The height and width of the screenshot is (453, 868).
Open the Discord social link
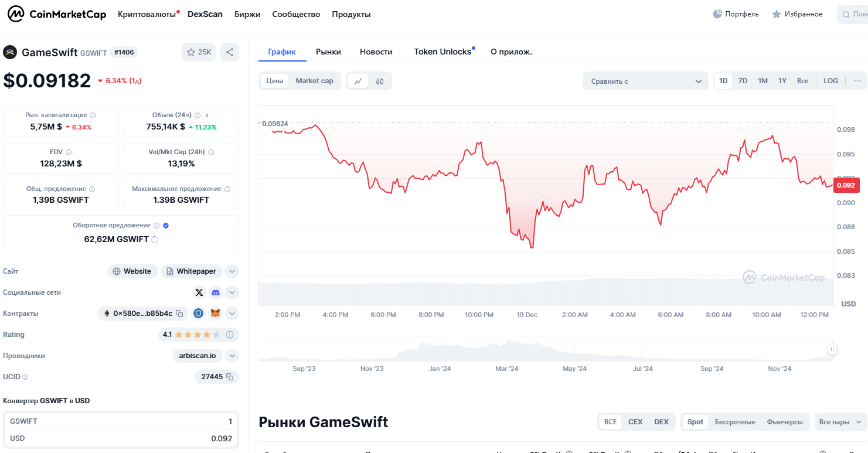[216, 292]
